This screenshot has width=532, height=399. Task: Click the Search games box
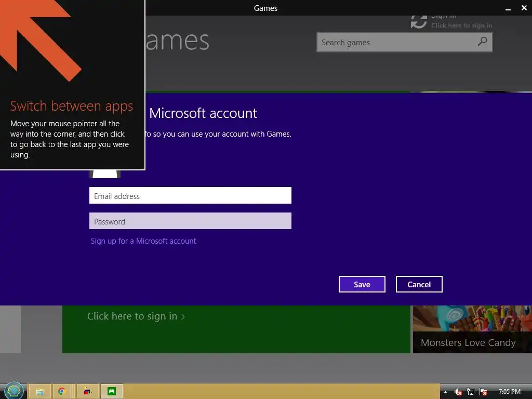tap(404, 42)
